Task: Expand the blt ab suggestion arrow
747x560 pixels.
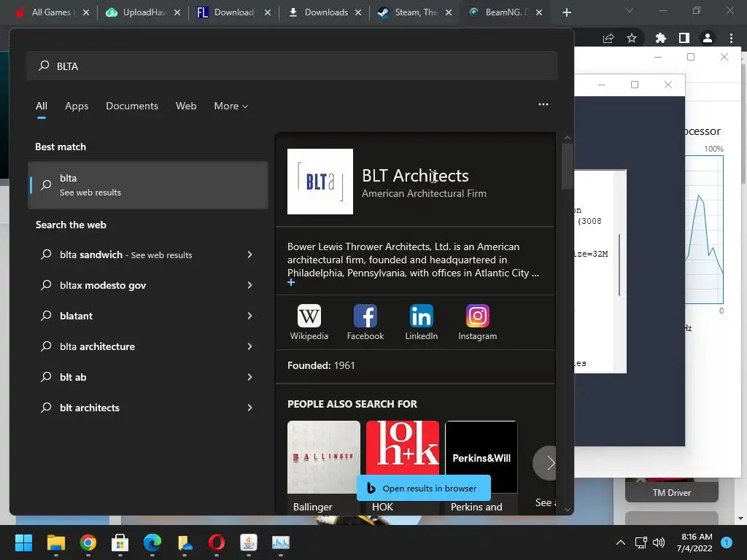Action: 249,377
